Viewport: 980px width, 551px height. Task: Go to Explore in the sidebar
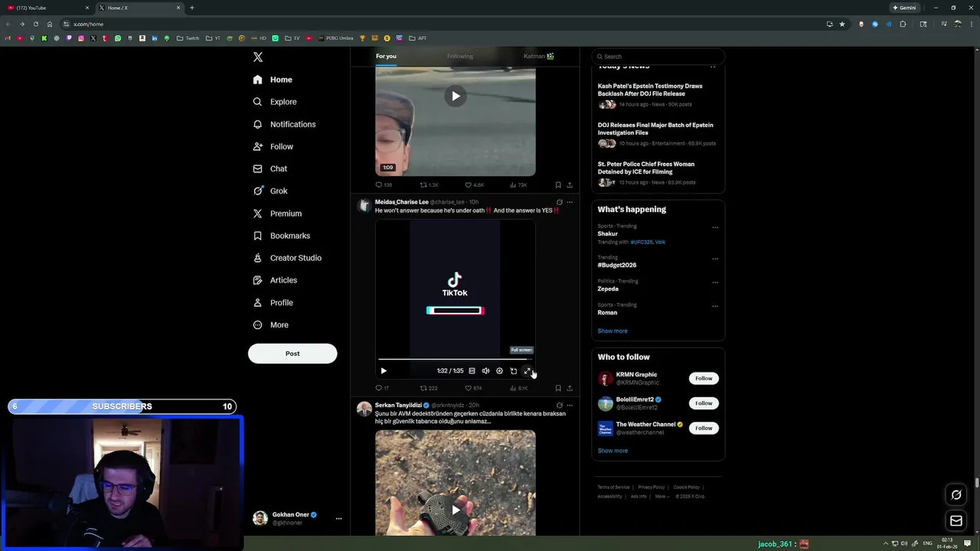point(275,102)
